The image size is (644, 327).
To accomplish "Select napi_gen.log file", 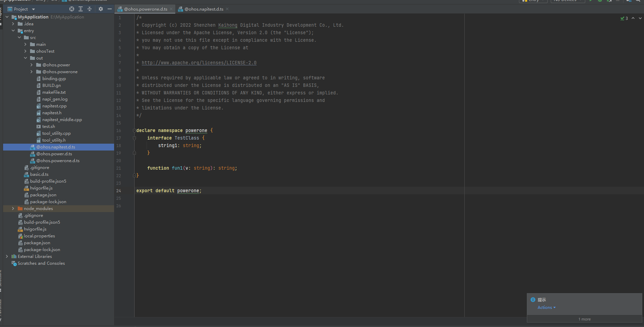I will 55,99.
